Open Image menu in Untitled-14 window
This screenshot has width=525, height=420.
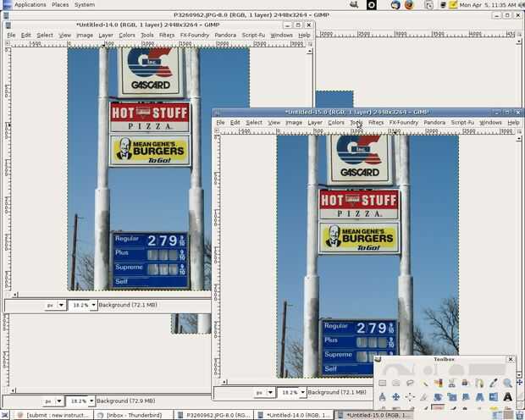point(85,36)
